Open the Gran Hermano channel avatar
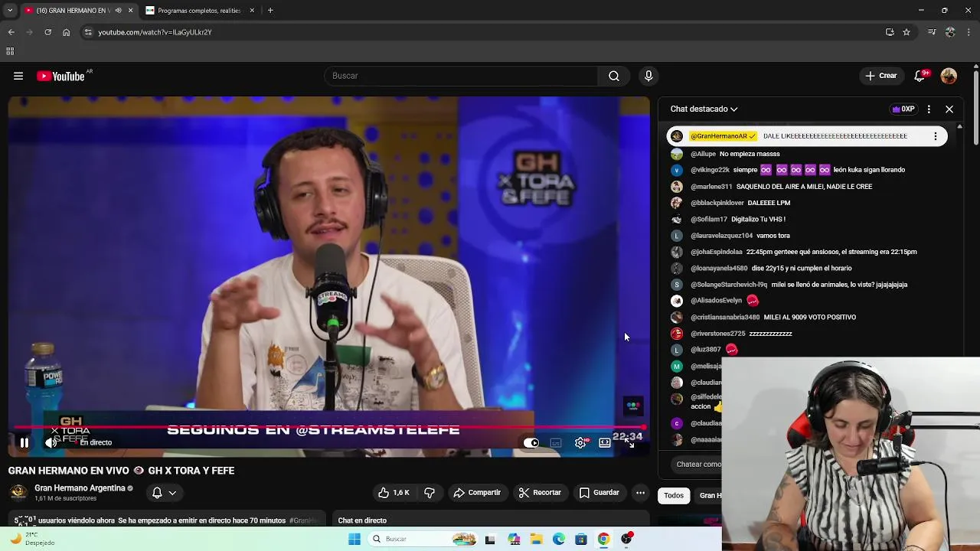 click(18, 492)
